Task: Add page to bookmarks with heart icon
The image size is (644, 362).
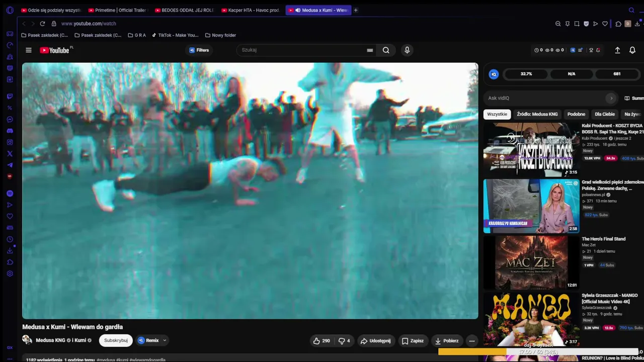Action: 605,24
